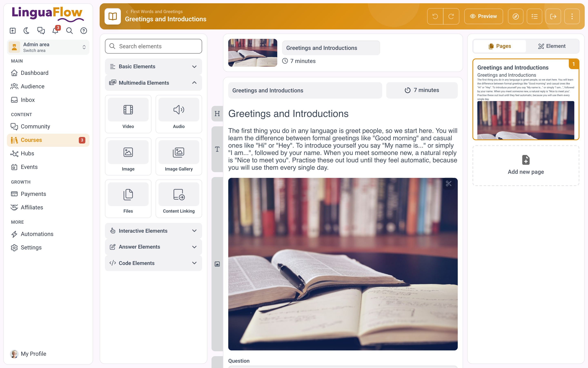The width and height of the screenshot is (588, 368).
Task: Click the Search elements field
Action: point(153,46)
